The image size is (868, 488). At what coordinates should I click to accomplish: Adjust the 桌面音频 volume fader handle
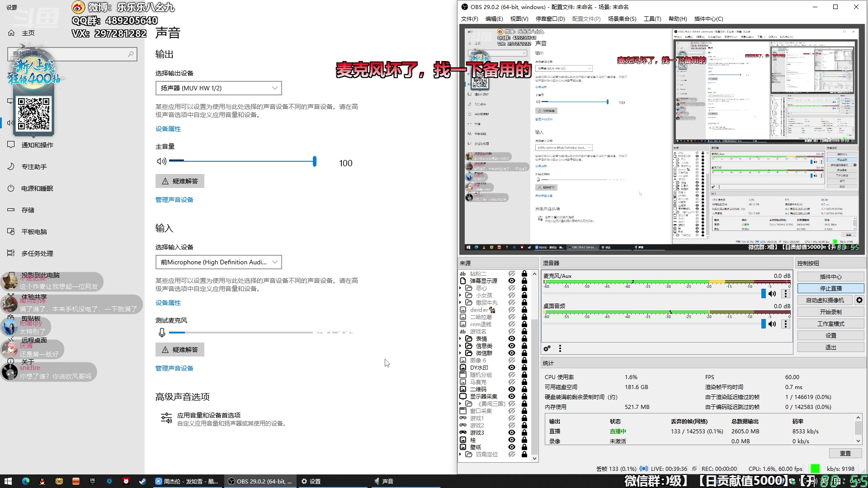coord(764,324)
